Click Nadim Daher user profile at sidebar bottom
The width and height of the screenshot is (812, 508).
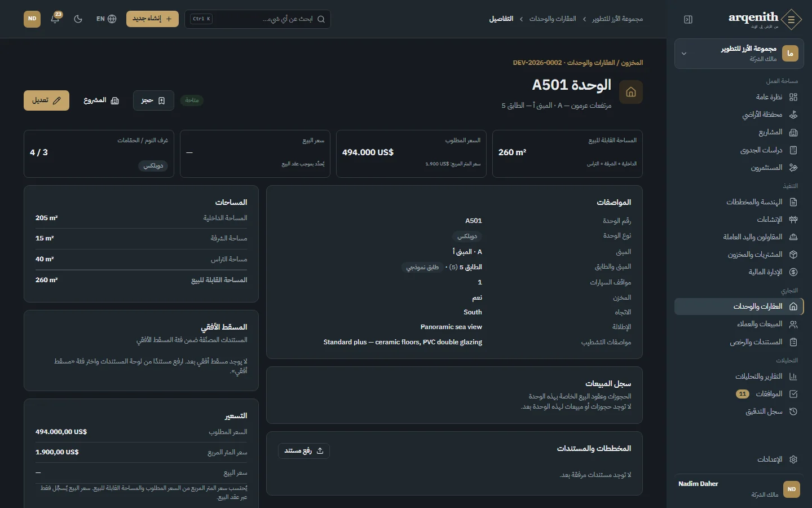(x=738, y=489)
